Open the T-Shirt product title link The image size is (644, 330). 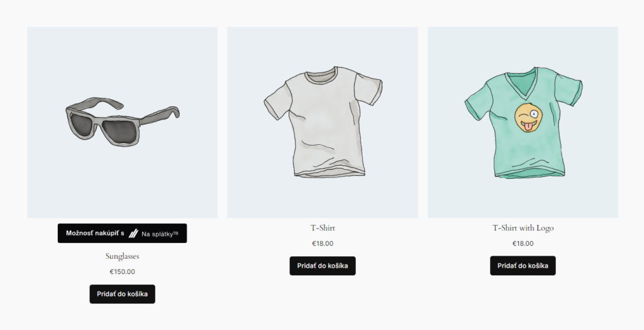[x=323, y=228]
